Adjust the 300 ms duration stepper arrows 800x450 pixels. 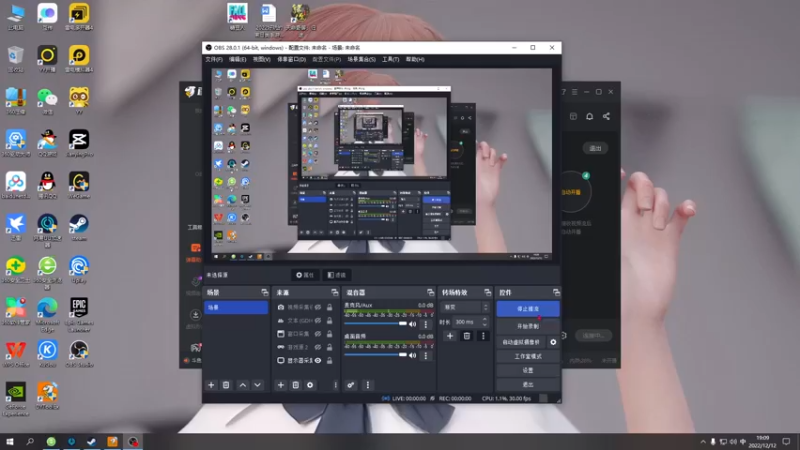(x=485, y=322)
